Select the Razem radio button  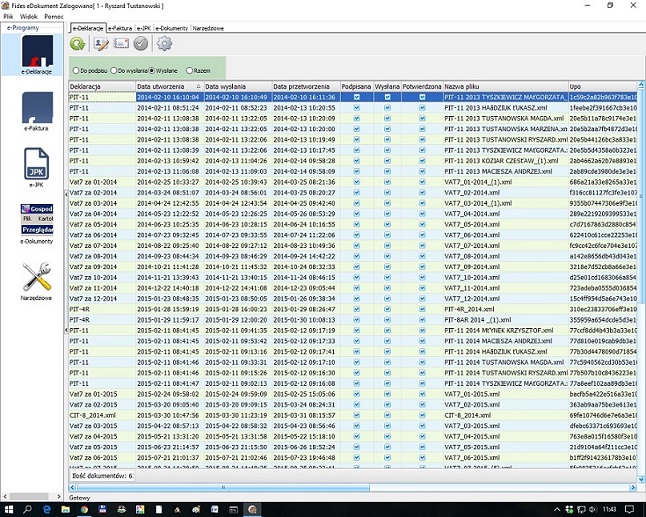pos(190,70)
